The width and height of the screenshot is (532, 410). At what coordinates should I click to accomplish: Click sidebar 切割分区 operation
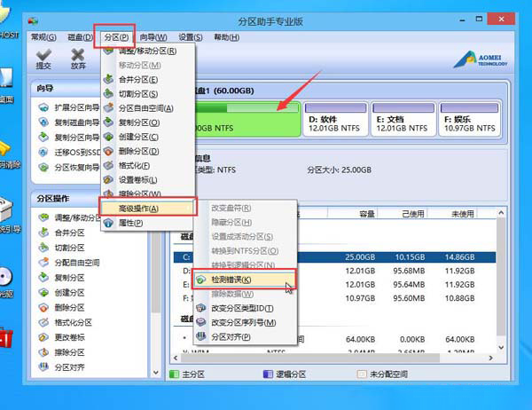pyautogui.click(x=61, y=248)
